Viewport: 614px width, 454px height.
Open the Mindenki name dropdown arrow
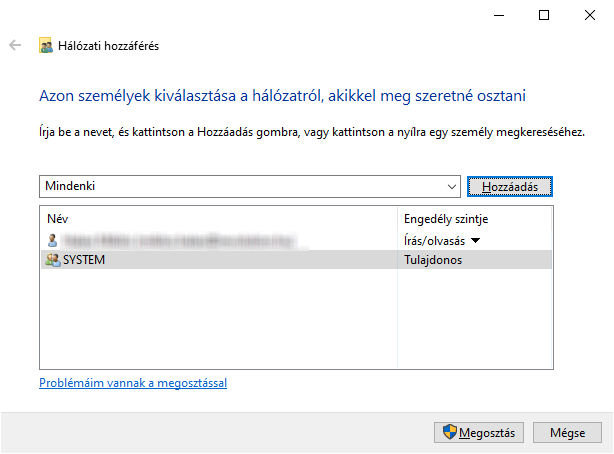(451, 187)
